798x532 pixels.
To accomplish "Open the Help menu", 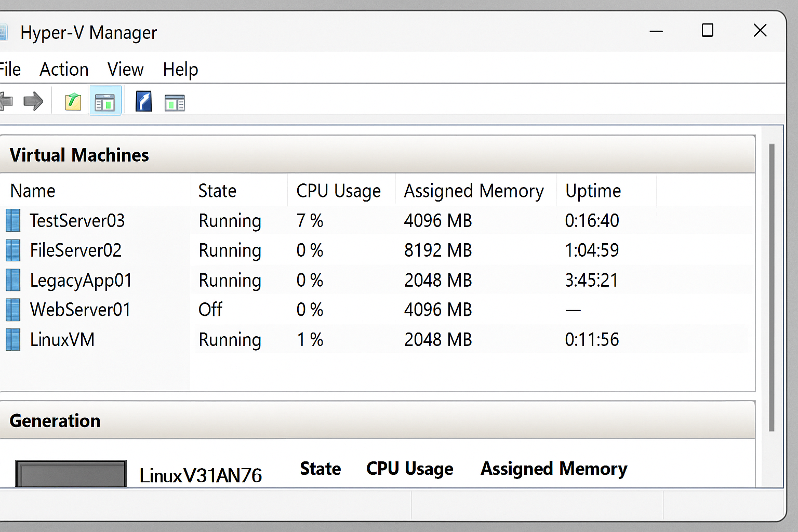I will click(x=180, y=69).
